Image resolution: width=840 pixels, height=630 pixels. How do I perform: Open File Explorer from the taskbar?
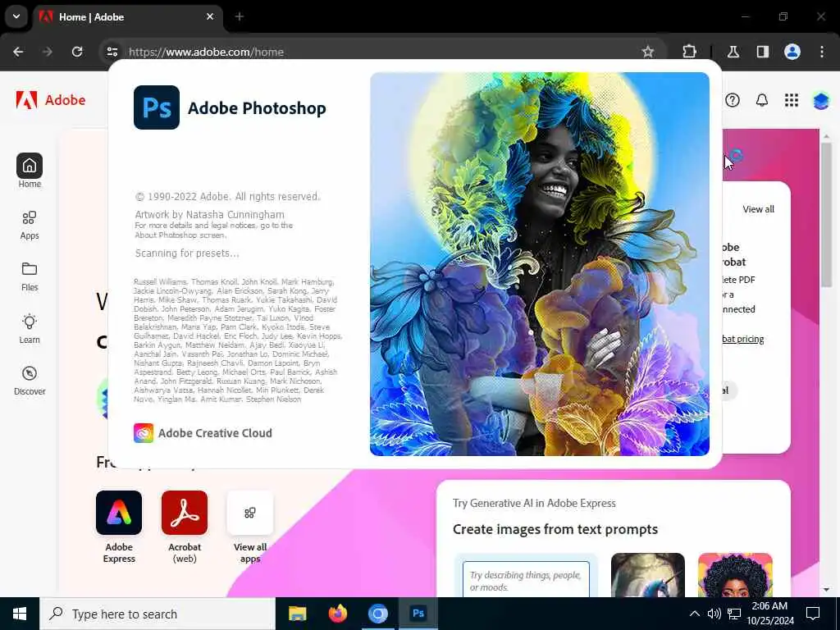(x=297, y=614)
